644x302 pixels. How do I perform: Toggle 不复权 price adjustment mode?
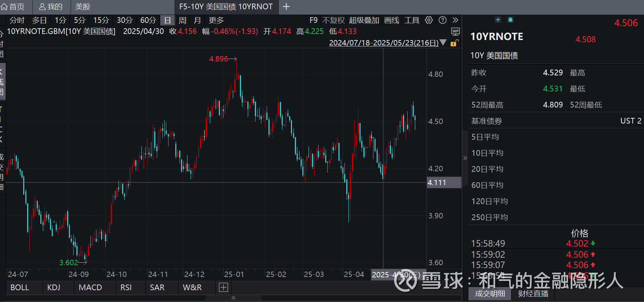(333, 20)
